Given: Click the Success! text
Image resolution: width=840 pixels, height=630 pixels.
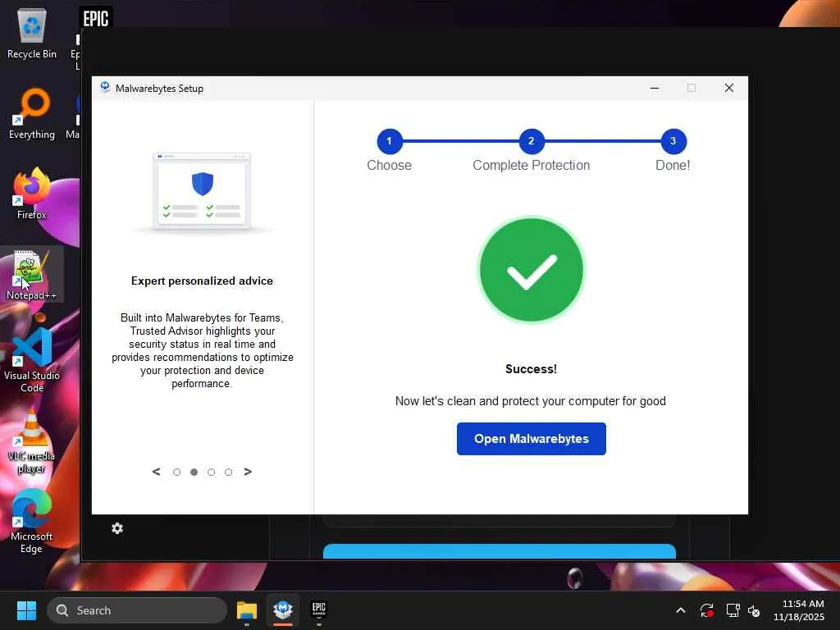Looking at the screenshot, I should tap(531, 369).
